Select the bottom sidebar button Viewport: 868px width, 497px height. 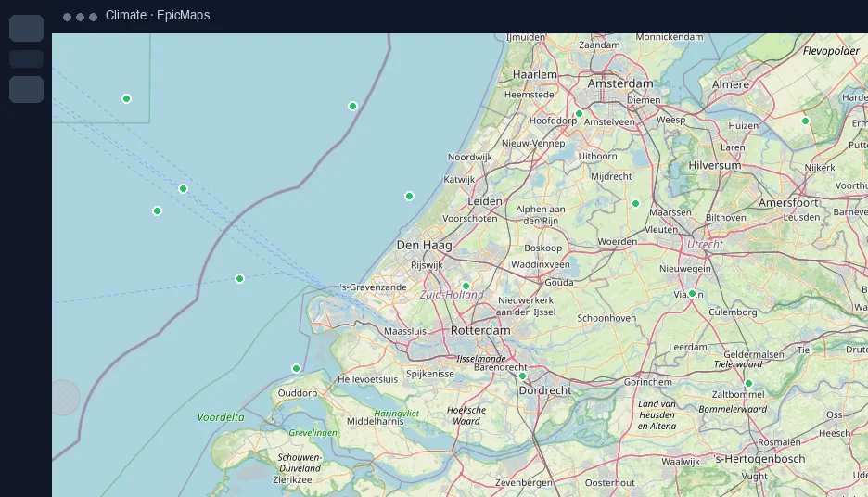[x=27, y=89]
